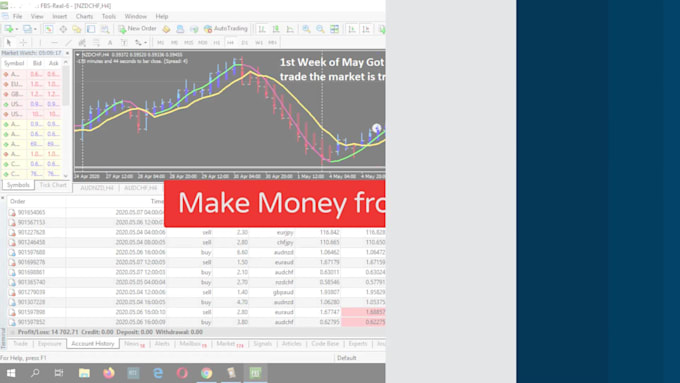680x383 pixels.
Task: Toggle the Navigator panel icon
Action: point(77,29)
